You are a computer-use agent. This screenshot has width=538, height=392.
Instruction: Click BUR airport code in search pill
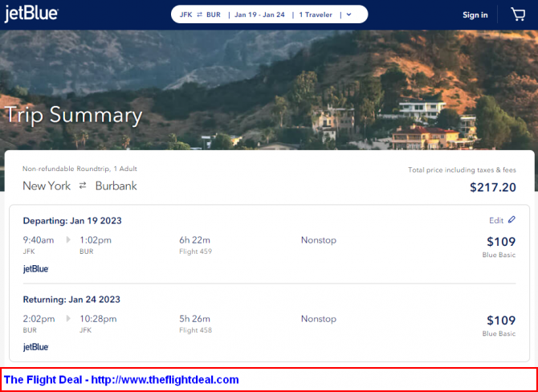[214, 14]
